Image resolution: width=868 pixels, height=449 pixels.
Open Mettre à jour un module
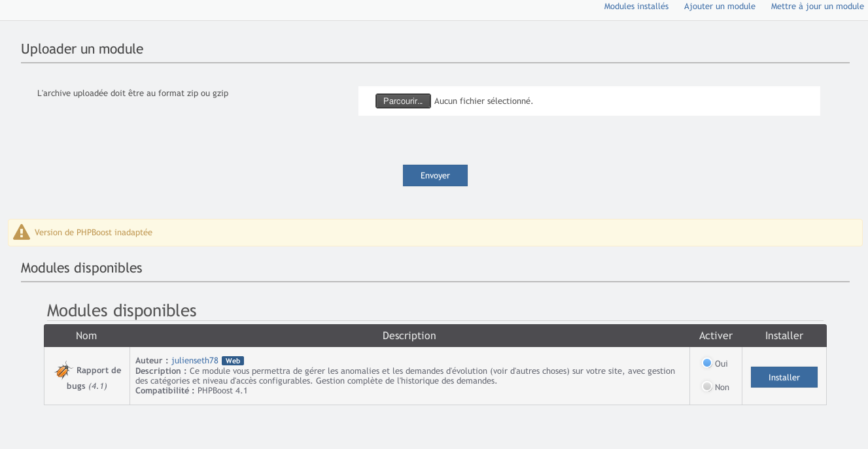click(817, 7)
